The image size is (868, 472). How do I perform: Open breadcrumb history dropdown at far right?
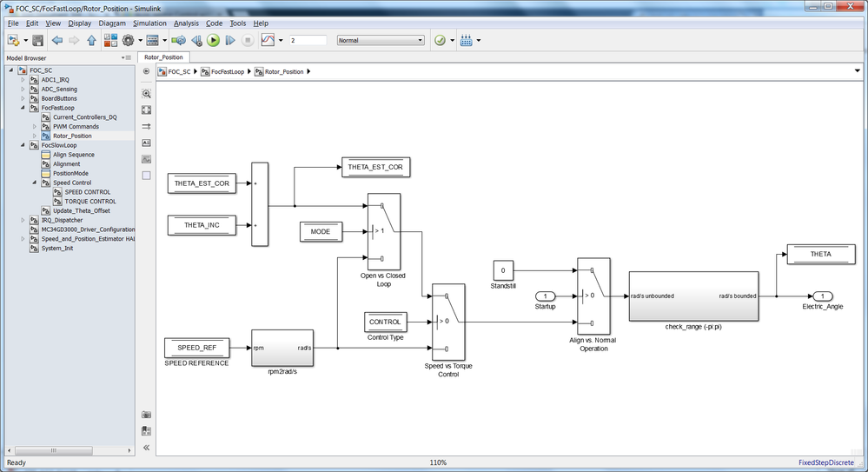point(858,71)
